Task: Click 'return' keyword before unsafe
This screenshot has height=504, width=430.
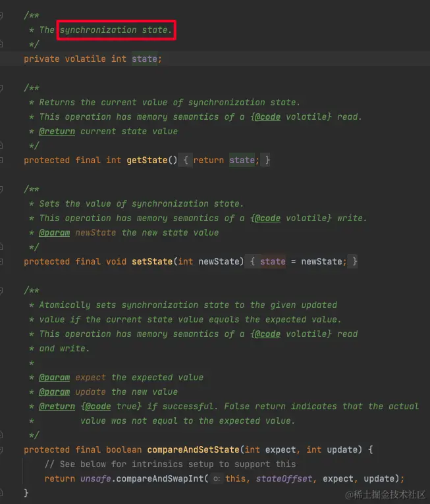Action: point(59,478)
